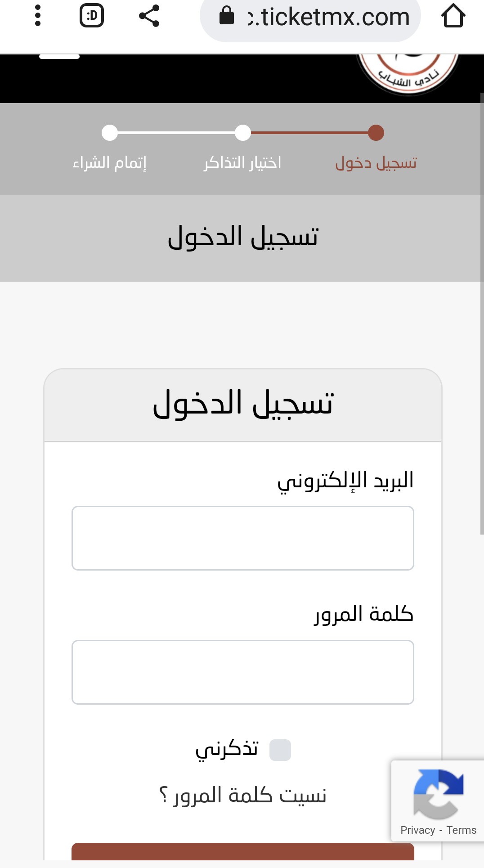Viewport: 484px width, 868px height.
Task: Select the إتمام الشراء step dot
Action: [x=110, y=133]
